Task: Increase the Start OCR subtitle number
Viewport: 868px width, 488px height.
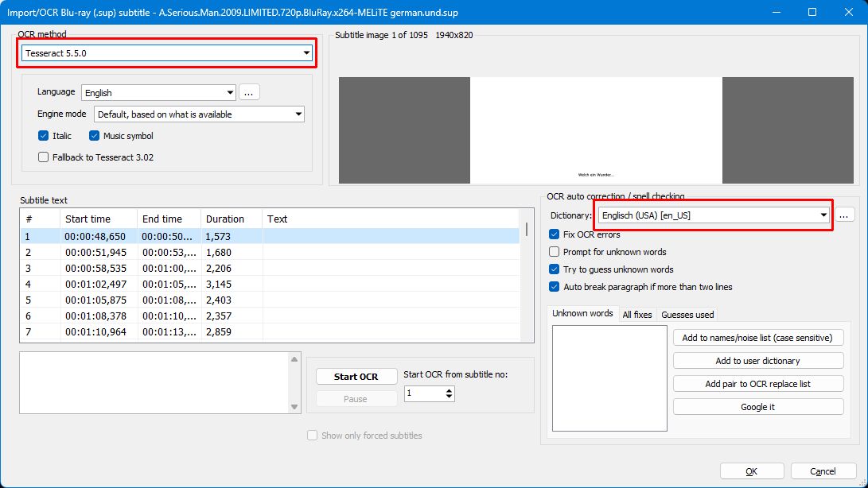Action: [450, 389]
